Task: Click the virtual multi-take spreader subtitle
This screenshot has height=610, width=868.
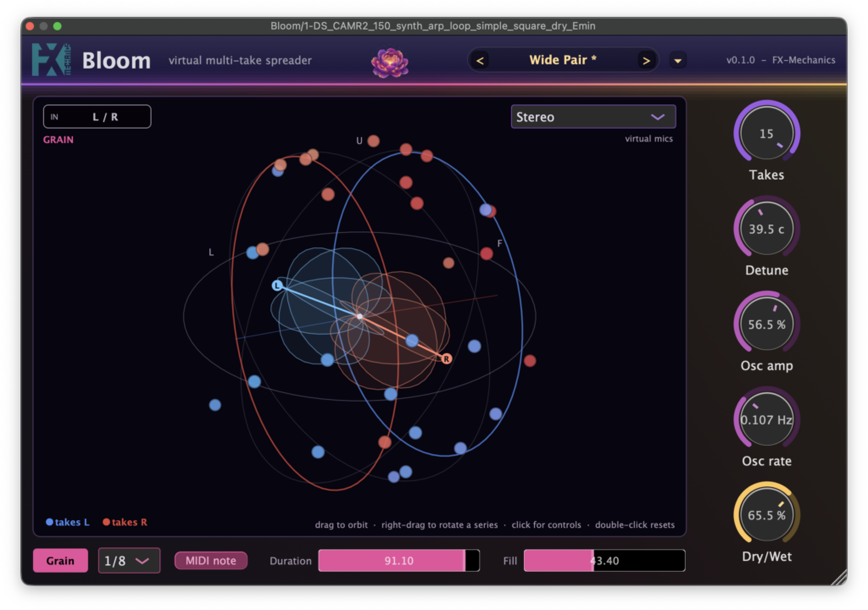Action: click(240, 60)
